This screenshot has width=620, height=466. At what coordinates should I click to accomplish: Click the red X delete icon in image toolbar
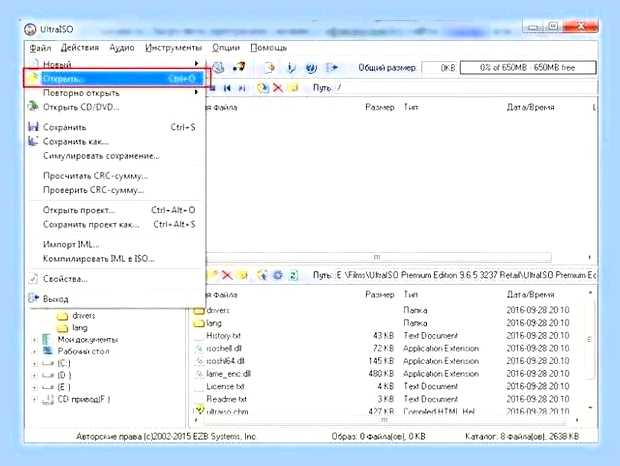tap(278, 88)
